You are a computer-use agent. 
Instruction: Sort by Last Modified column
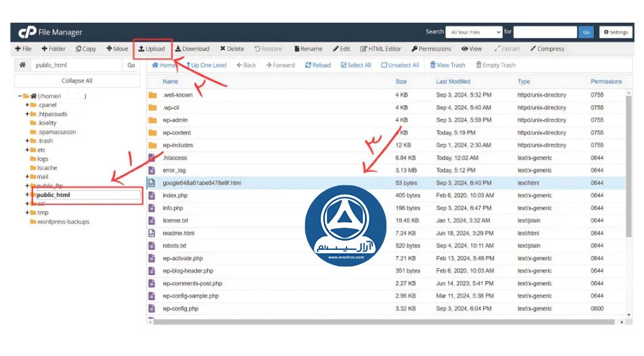[453, 82]
